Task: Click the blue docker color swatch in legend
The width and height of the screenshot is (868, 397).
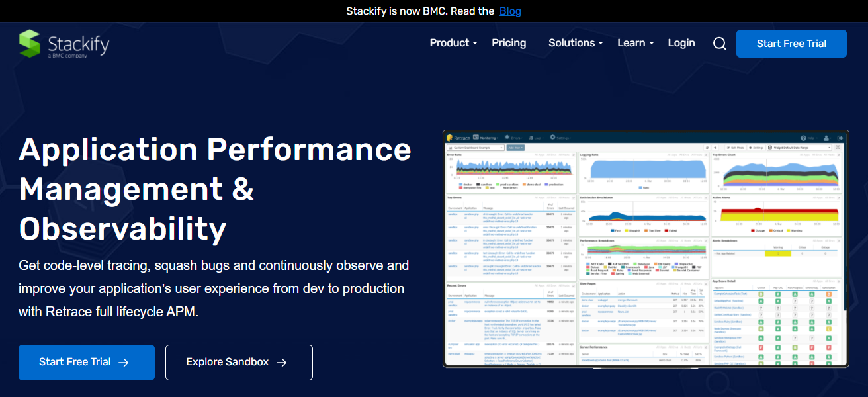Action: pyautogui.click(x=460, y=185)
